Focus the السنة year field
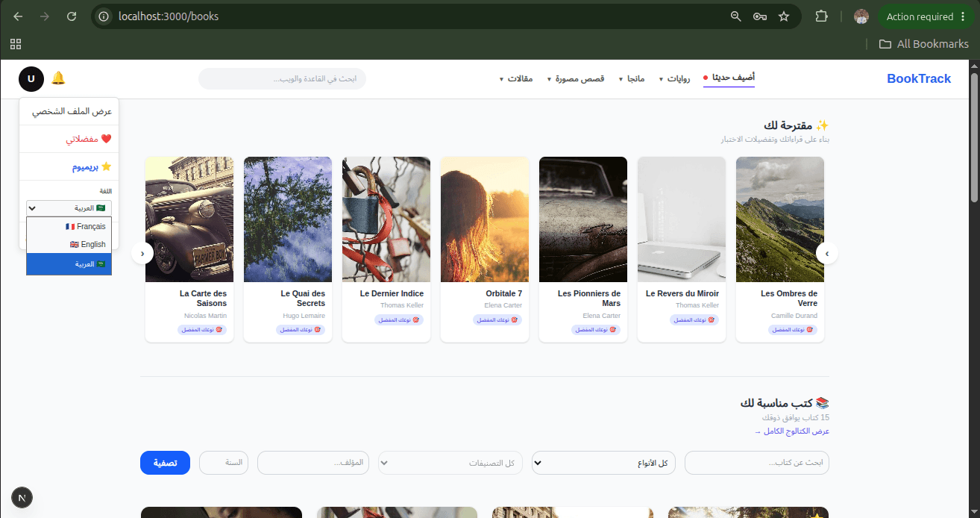980x518 pixels. 224,463
